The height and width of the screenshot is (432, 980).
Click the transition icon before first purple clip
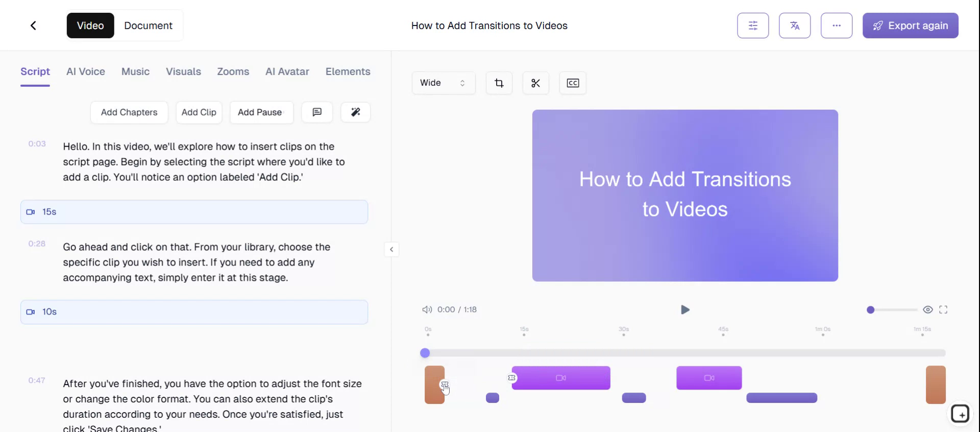tap(512, 377)
